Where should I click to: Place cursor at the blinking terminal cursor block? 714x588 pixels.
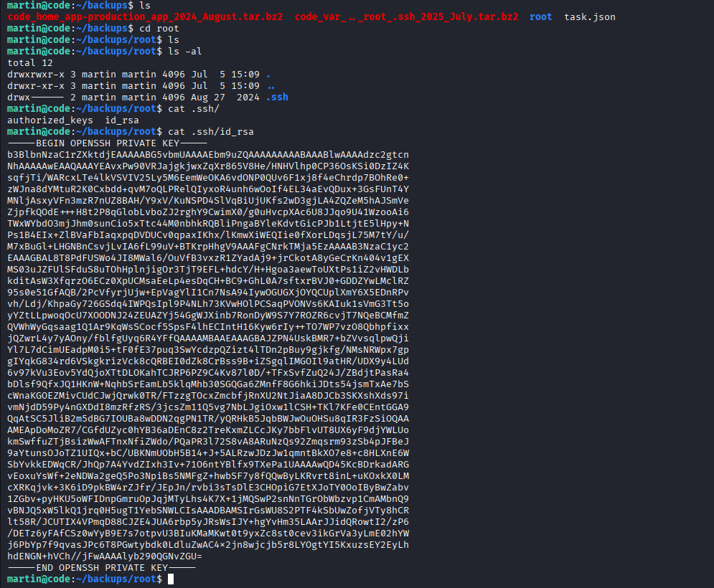[x=171, y=579]
